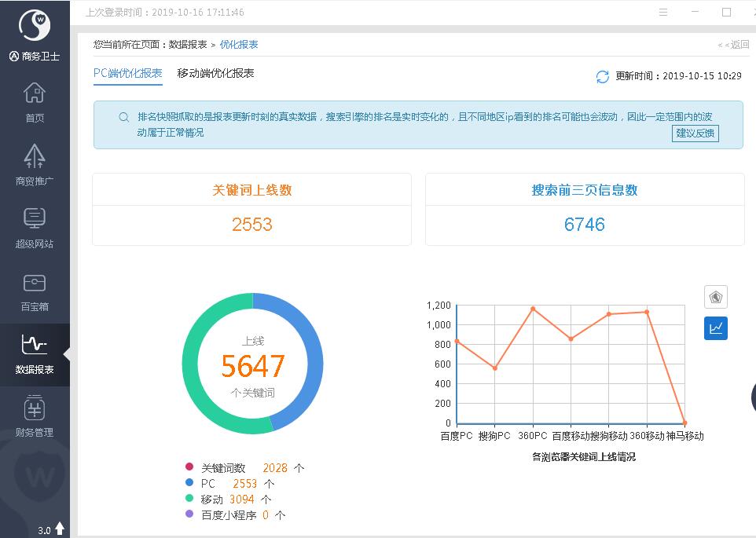Click the 3.0 version upgrade arrow
The height and width of the screenshot is (538, 756).
(x=60, y=529)
